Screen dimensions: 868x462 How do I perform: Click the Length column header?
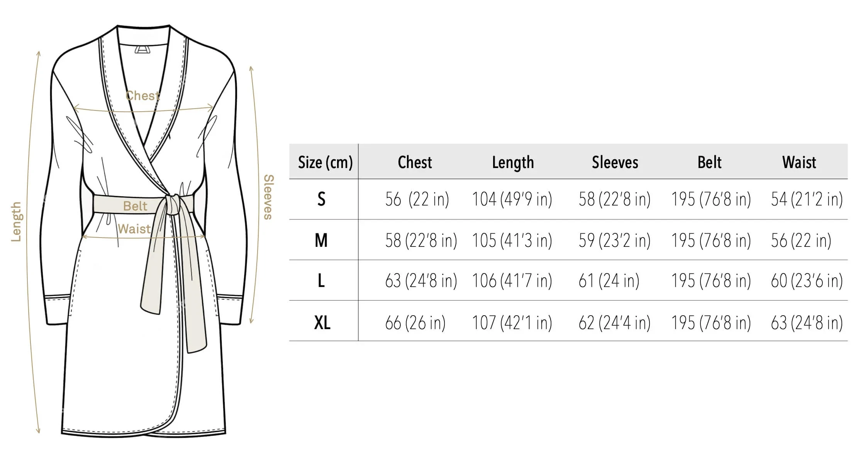point(513,162)
